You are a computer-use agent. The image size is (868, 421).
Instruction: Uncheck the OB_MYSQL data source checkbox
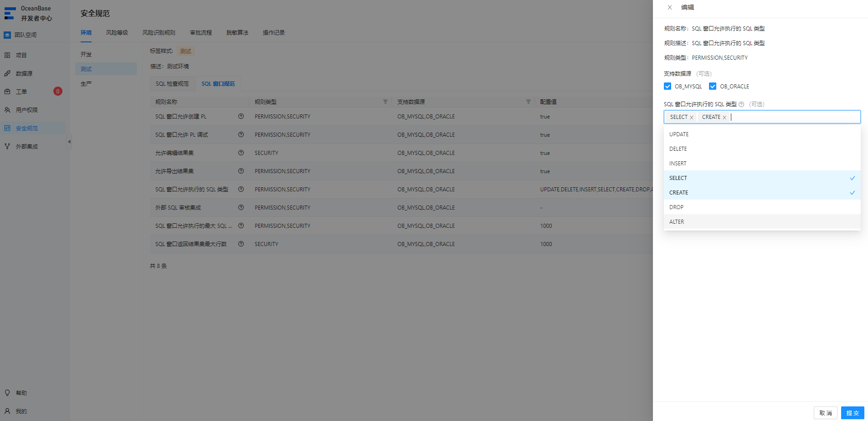[668, 86]
